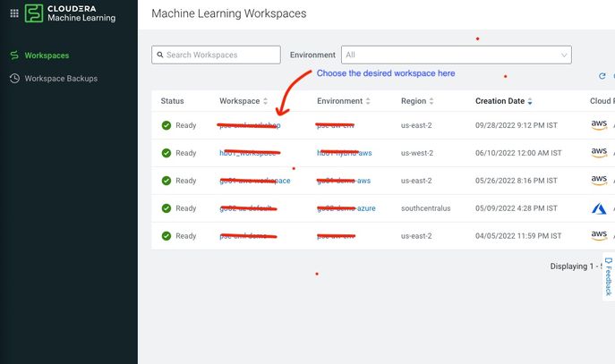Sort the table by Workspace column
The image size is (615, 364).
point(243,101)
